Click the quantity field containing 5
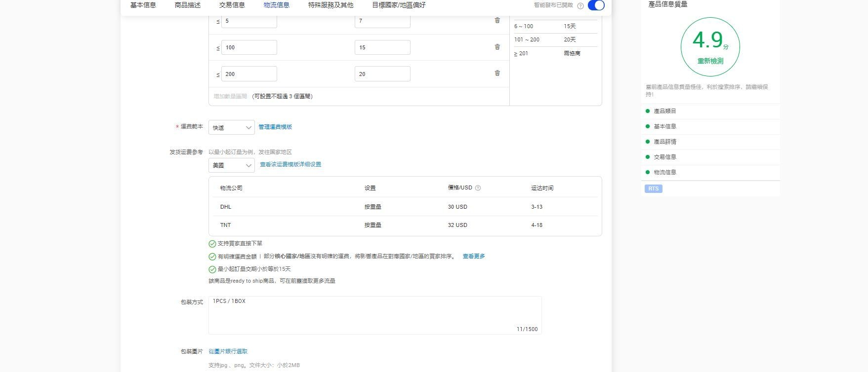This screenshot has height=372, width=868. 249,21
